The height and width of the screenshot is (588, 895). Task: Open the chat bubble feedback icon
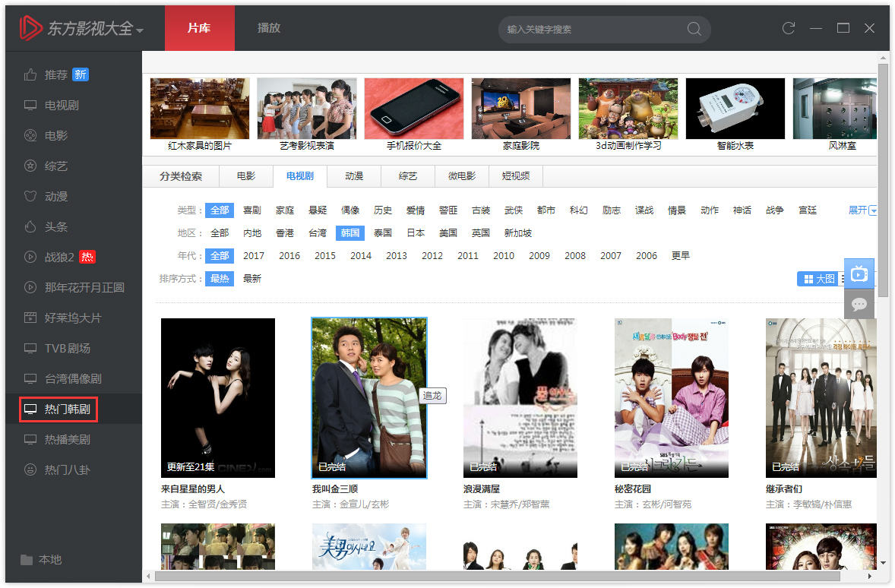pos(859,305)
